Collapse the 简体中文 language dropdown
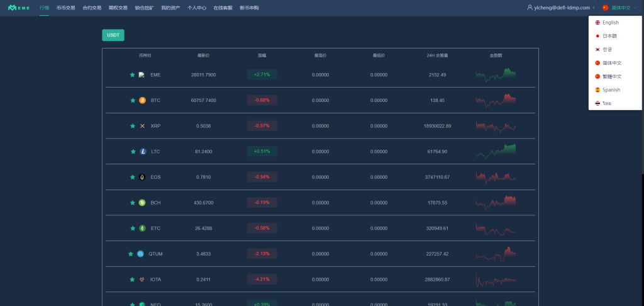The image size is (644, 306). pos(619,8)
